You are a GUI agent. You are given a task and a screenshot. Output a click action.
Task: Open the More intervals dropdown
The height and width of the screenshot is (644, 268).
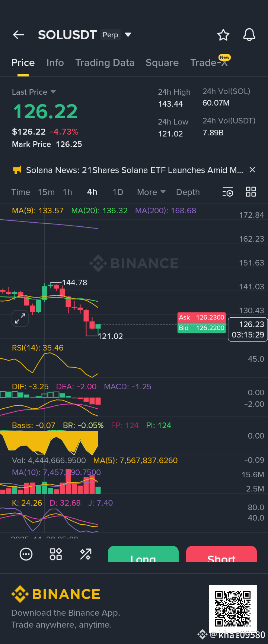click(x=151, y=192)
